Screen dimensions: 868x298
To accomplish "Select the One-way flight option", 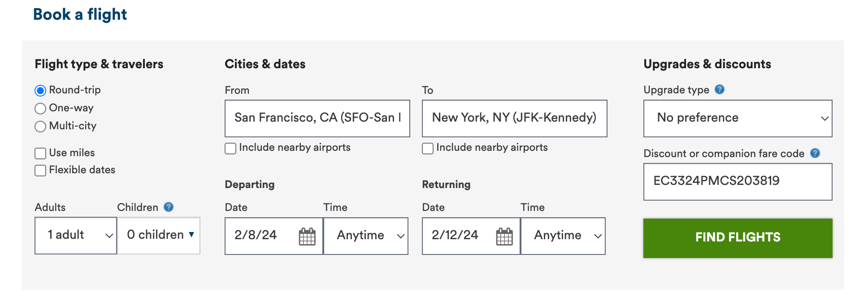I will (40, 109).
